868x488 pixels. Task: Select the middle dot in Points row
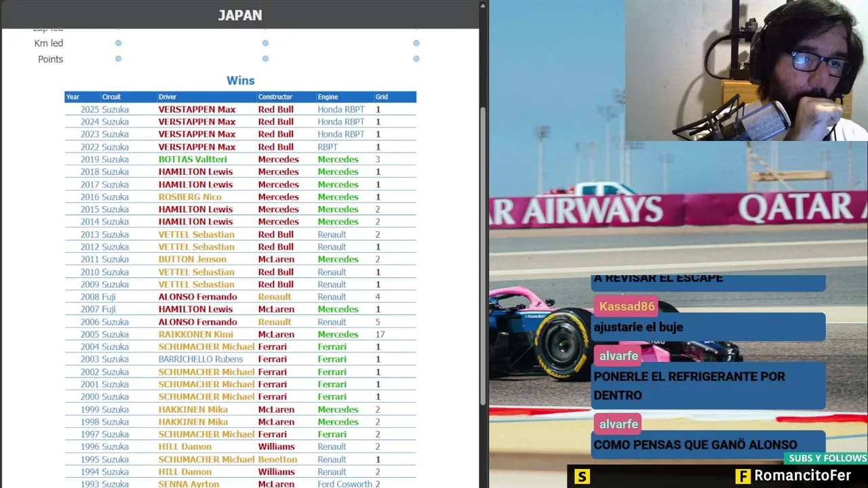(x=265, y=59)
